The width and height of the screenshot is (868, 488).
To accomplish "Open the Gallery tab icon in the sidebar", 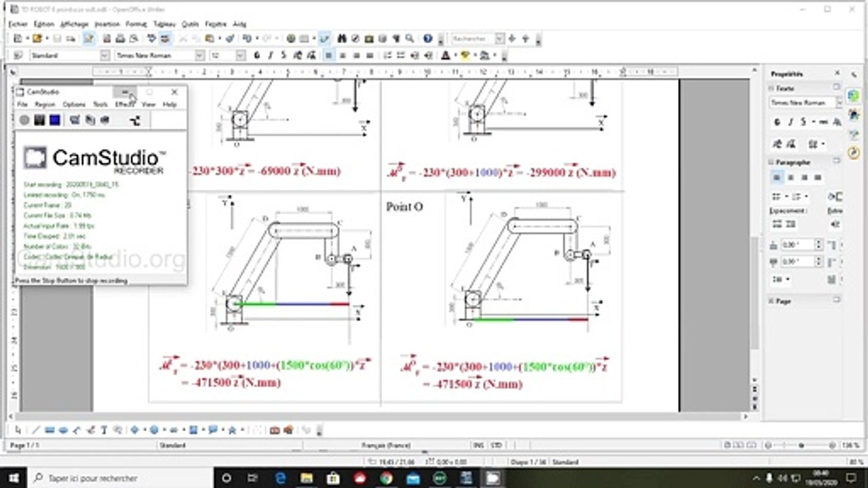I will coord(854,135).
